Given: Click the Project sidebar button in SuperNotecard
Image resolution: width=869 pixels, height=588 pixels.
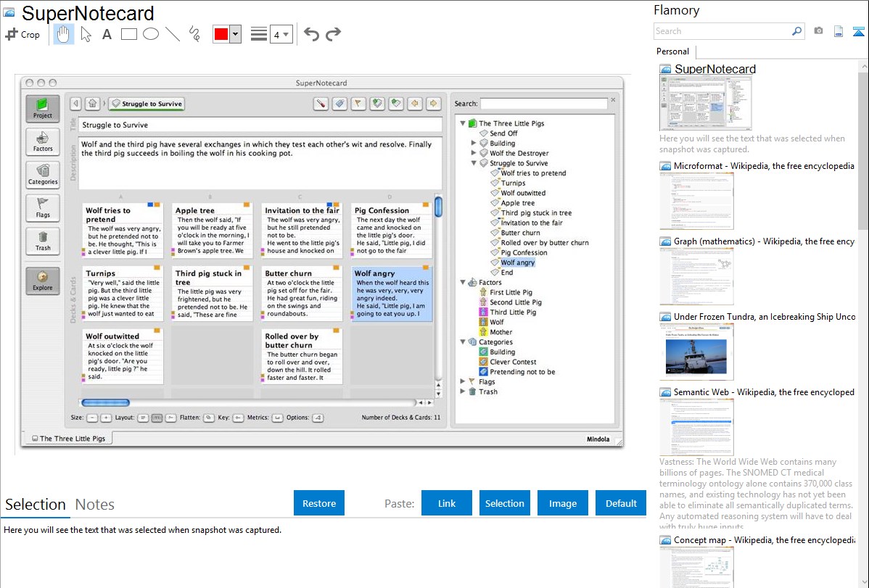Looking at the screenshot, I should [43, 109].
